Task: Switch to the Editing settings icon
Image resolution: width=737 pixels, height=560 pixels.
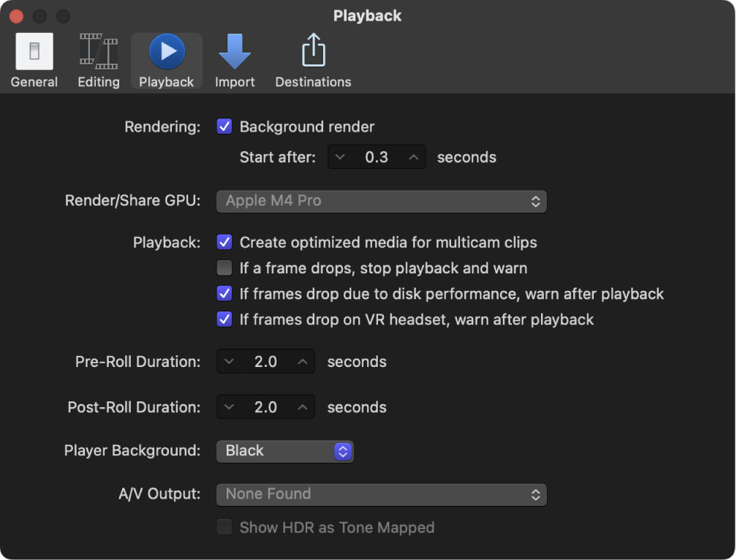Action: point(98,60)
